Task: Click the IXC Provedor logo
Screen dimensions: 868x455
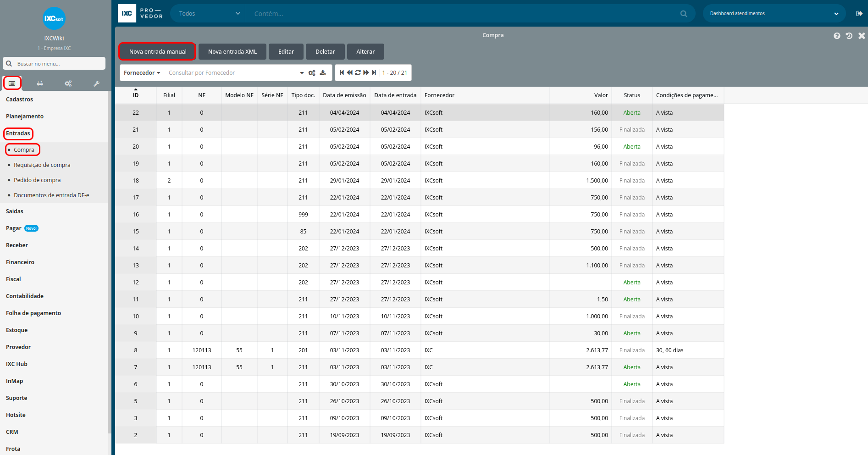Action: pos(140,13)
